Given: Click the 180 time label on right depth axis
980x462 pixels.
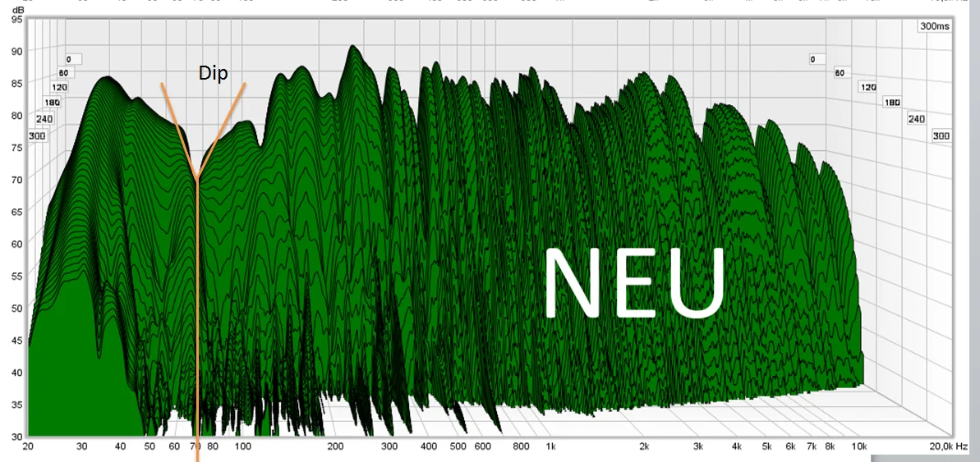Looking at the screenshot, I should tap(892, 103).
